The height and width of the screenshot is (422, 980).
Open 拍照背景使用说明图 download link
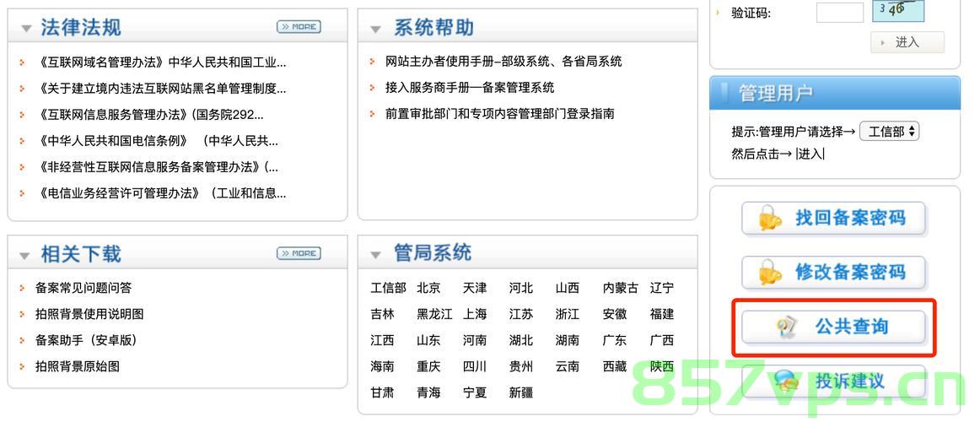[x=89, y=314]
